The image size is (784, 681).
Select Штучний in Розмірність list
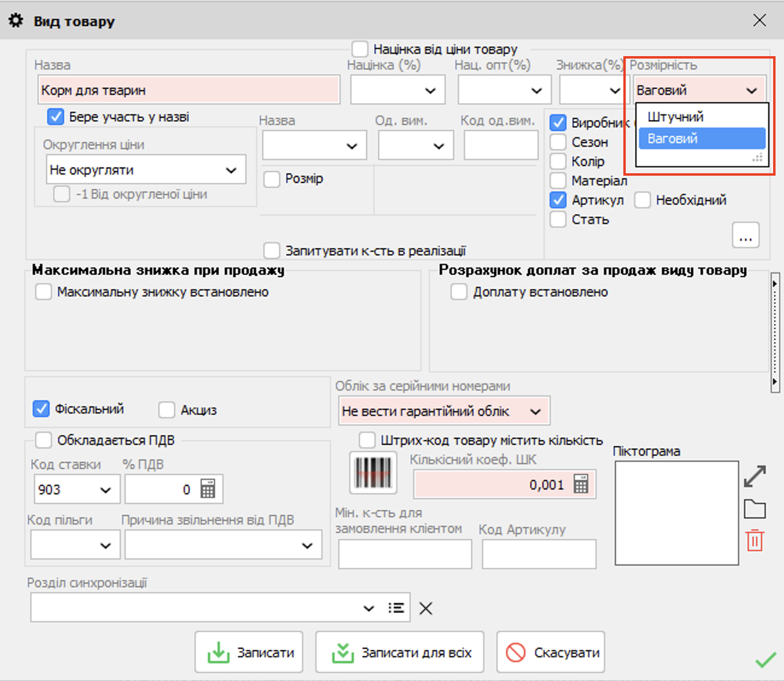coord(675,117)
